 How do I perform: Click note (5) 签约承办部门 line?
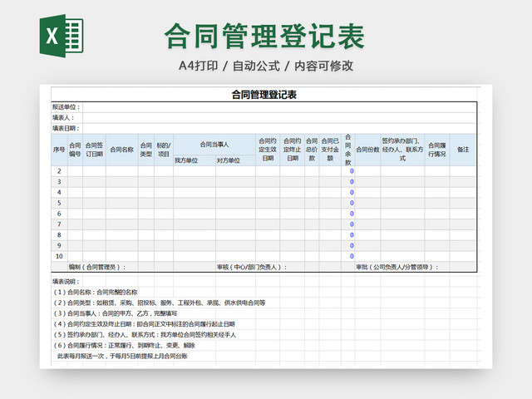click(x=145, y=335)
